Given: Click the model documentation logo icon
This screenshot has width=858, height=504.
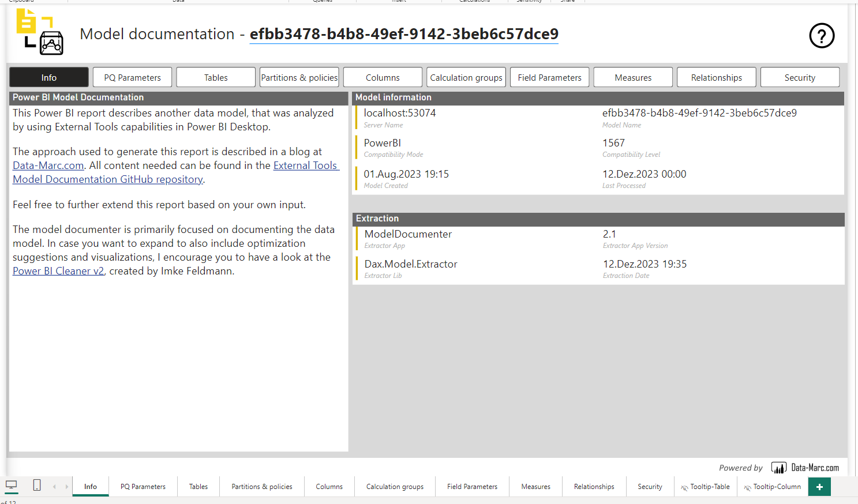Looking at the screenshot, I should [x=40, y=32].
